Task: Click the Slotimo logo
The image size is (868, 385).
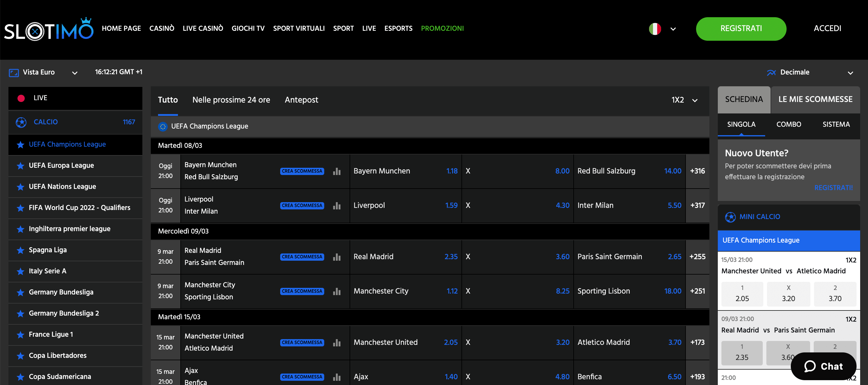Action: 49,29
